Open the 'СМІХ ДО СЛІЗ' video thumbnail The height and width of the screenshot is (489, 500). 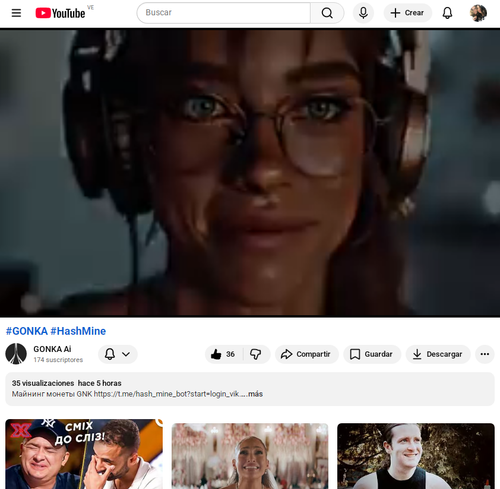[84, 454]
